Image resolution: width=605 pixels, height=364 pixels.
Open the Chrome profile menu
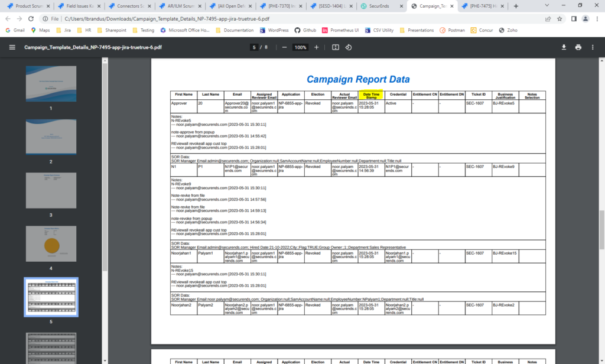[x=586, y=18]
